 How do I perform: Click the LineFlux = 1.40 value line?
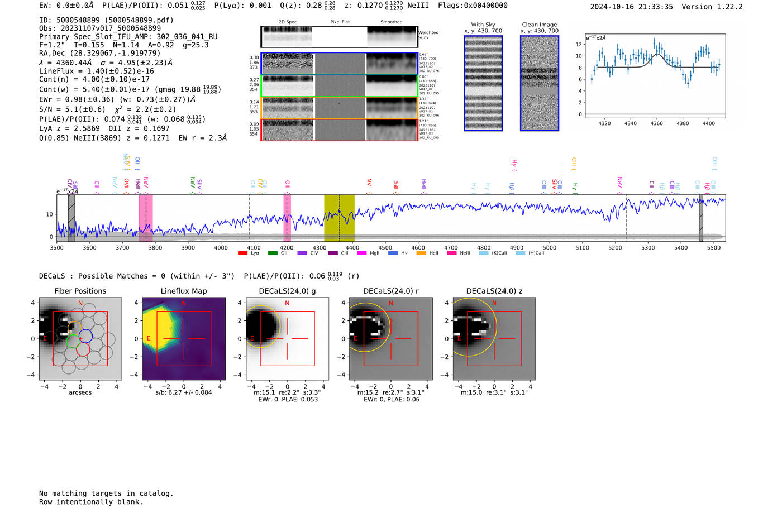(x=97, y=71)
